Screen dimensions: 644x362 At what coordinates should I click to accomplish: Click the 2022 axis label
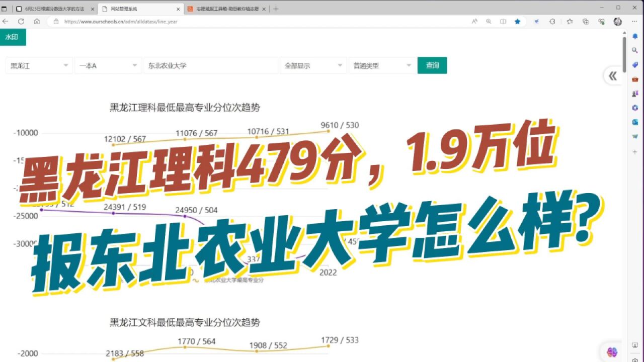pos(328,273)
